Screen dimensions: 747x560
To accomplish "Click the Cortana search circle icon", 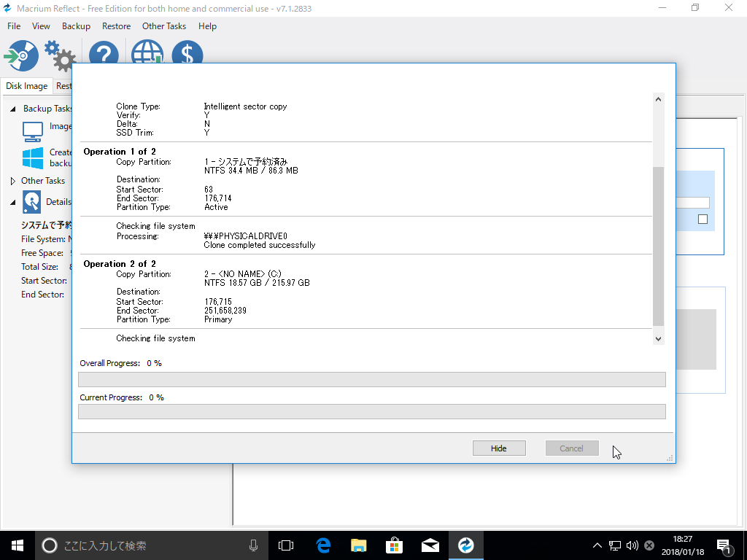I will point(50,545).
